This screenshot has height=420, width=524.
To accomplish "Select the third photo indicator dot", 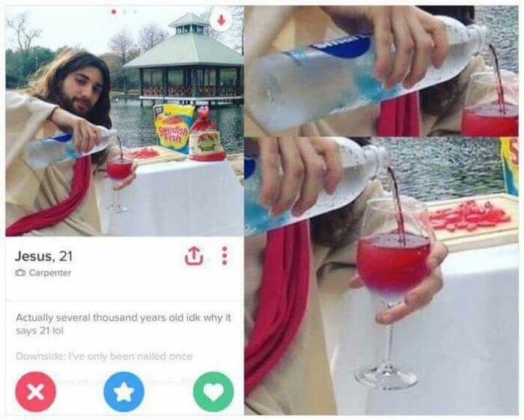I will pyautogui.click(x=135, y=12).
